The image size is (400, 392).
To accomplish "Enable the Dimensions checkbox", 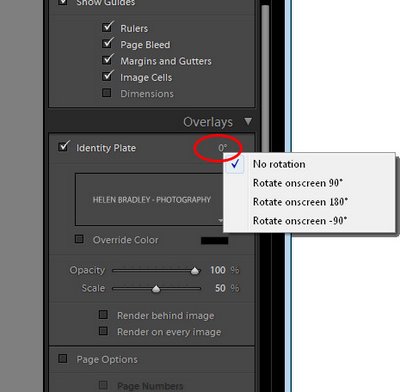I will pos(107,92).
